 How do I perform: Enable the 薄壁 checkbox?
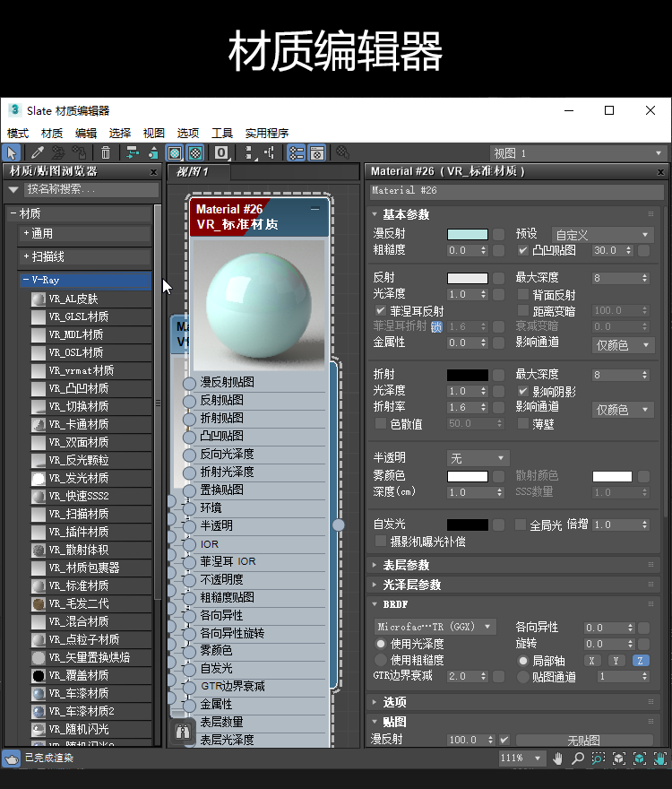pos(523,424)
